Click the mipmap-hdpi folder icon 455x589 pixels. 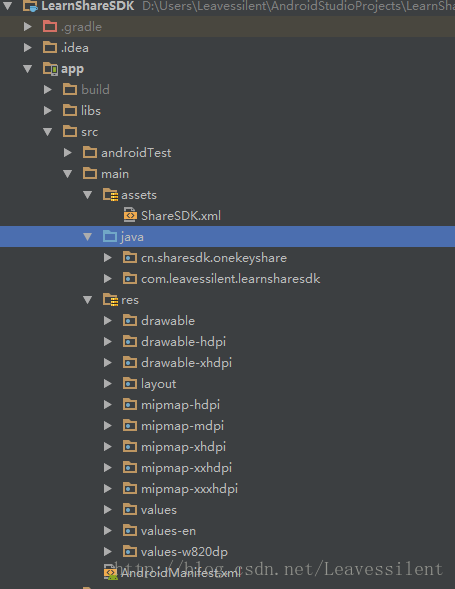[x=130, y=405]
